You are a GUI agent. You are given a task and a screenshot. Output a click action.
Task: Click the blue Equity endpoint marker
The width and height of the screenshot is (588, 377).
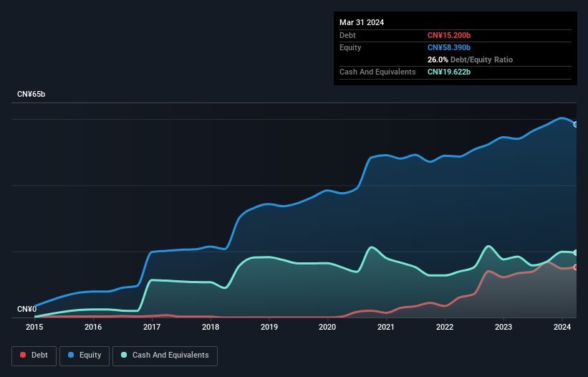[576, 124]
